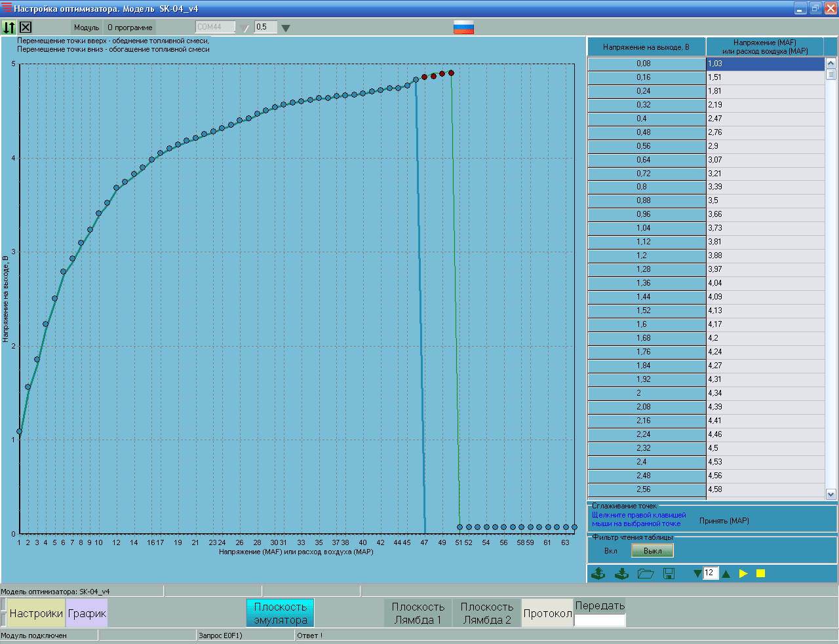Screen dimensions: 839x644
Task: Open the disabled COM44 port combo box
Action: coord(215,28)
